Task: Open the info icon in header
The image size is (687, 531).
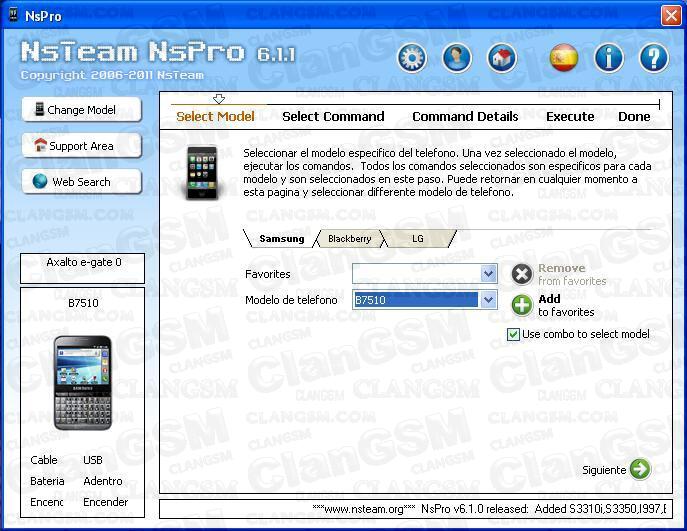Action: coord(609,58)
